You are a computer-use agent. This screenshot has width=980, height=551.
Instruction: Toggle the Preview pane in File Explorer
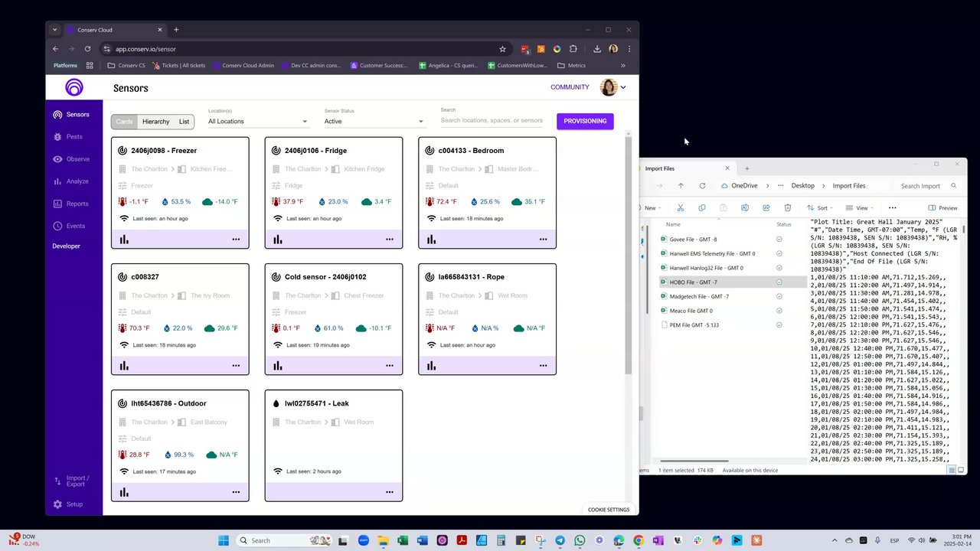coord(942,207)
